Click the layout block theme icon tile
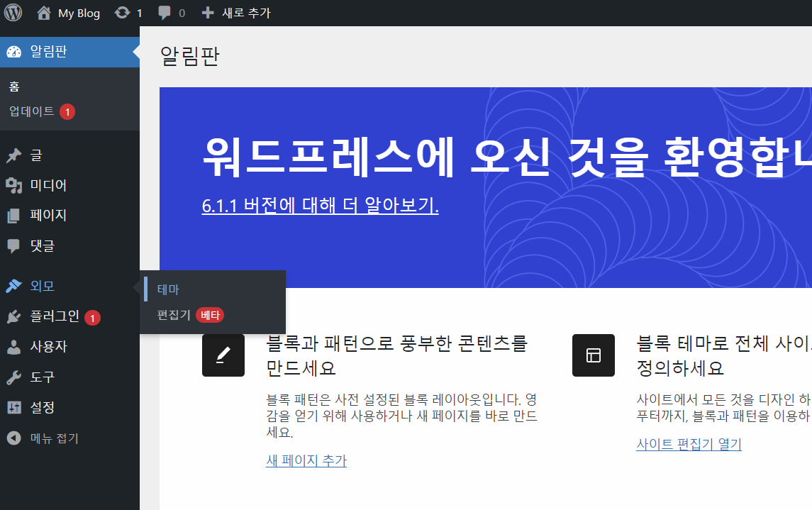Image resolution: width=812 pixels, height=510 pixels. click(x=594, y=355)
